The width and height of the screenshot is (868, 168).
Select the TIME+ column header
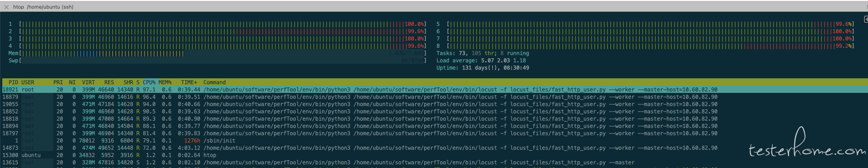(x=189, y=82)
